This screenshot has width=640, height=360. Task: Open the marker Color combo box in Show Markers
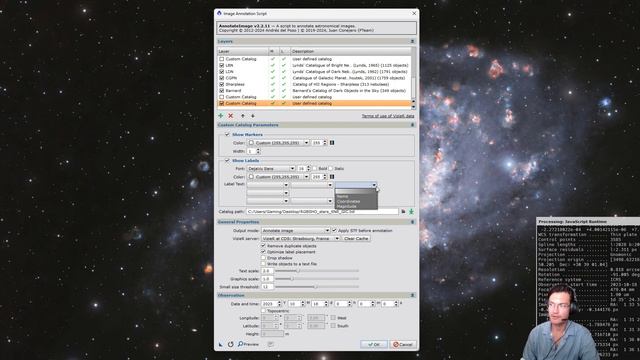coord(278,143)
